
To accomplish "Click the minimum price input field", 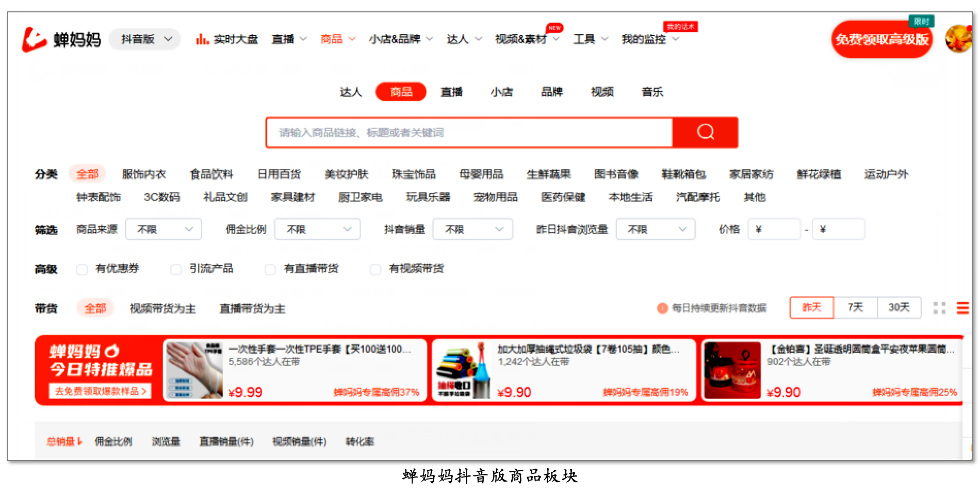I will pyautogui.click(x=774, y=229).
